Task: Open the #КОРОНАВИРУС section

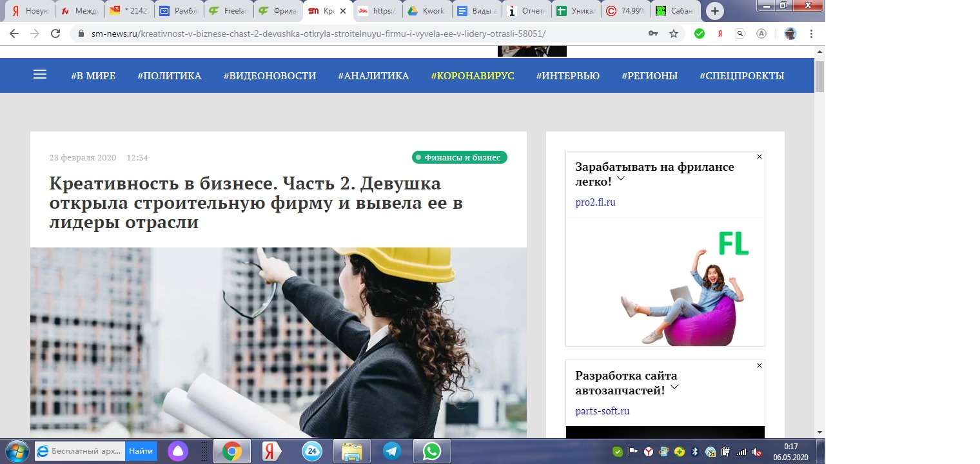Action: pos(473,75)
